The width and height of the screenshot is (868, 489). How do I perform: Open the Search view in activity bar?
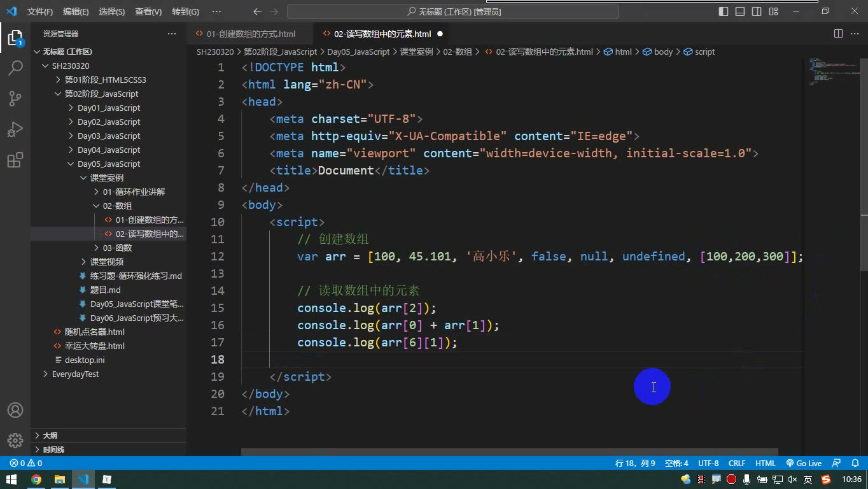tap(15, 68)
